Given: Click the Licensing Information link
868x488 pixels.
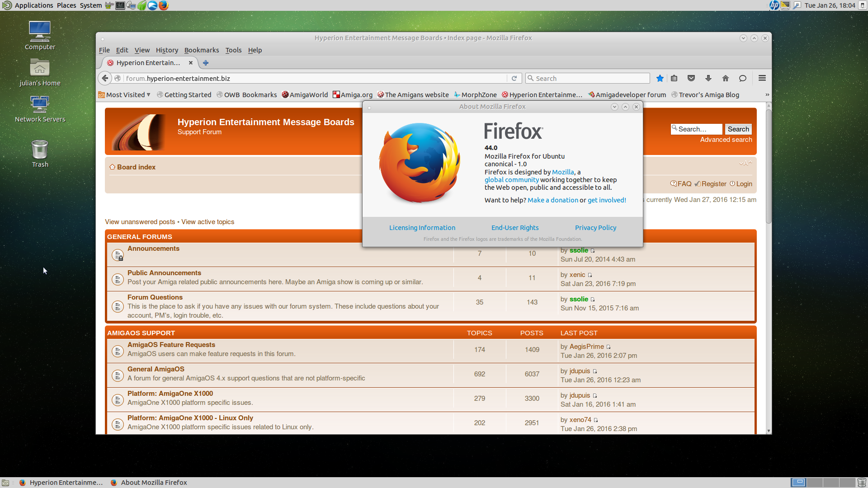Looking at the screenshot, I should [x=422, y=228].
